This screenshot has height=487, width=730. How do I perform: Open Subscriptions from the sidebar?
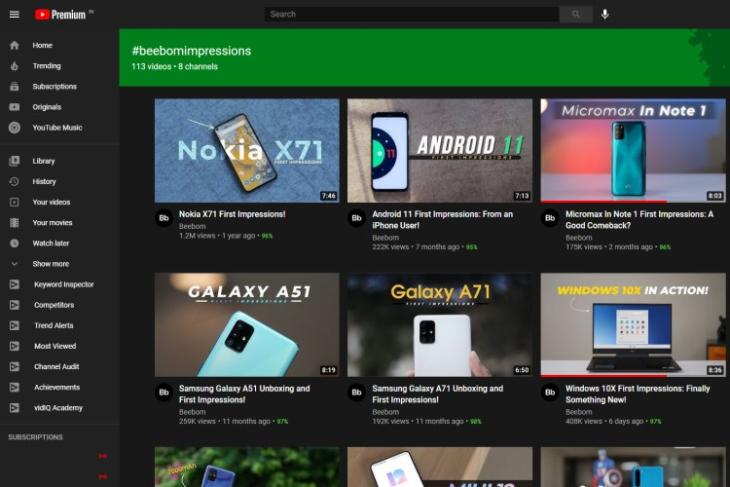tap(54, 86)
